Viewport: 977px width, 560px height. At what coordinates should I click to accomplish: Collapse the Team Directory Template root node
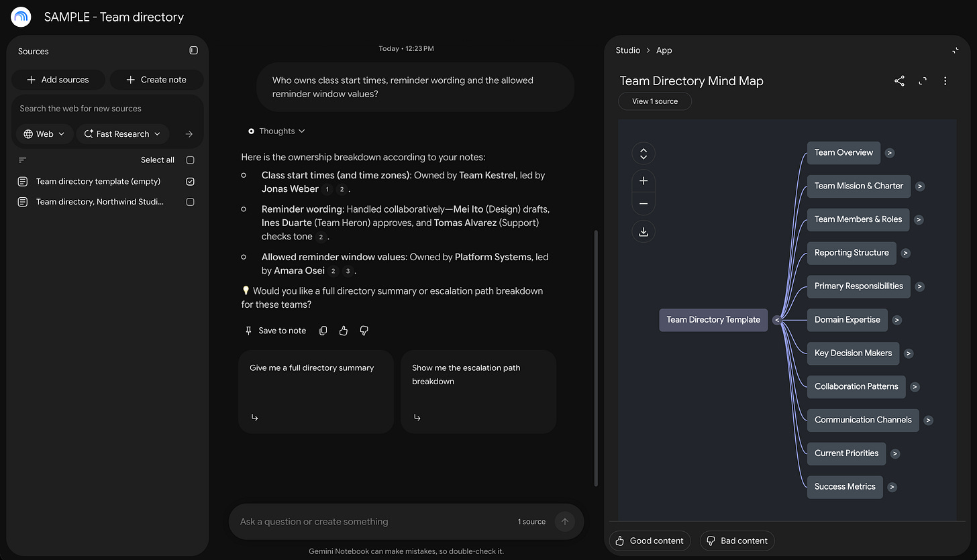coord(776,321)
